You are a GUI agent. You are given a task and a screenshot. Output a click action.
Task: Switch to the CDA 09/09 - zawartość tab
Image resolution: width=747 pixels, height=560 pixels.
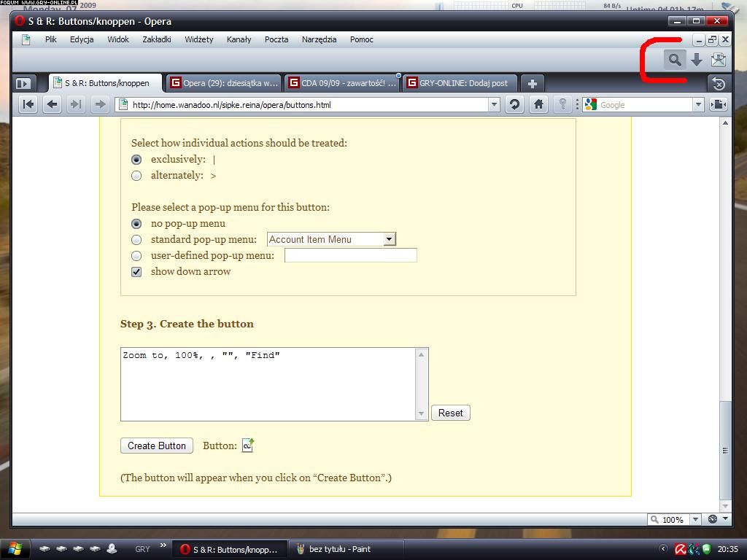[x=343, y=83]
